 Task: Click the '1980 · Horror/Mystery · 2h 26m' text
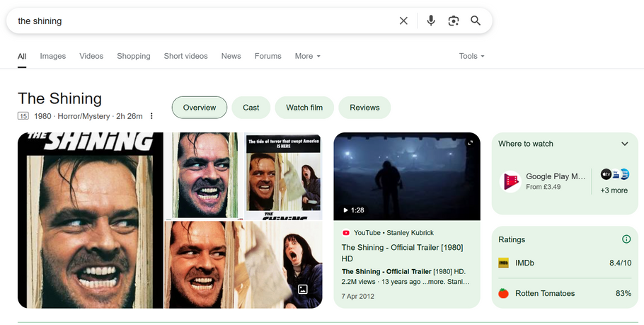(88, 116)
